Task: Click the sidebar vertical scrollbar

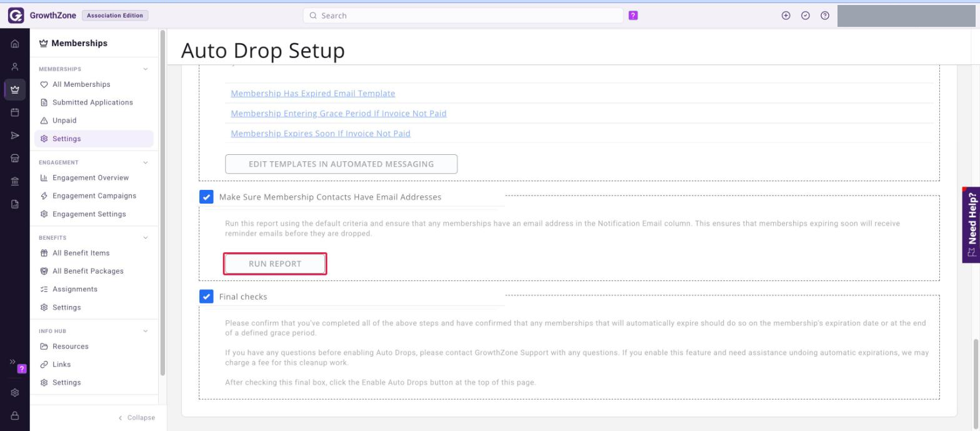Action: pyautogui.click(x=163, y=202)
